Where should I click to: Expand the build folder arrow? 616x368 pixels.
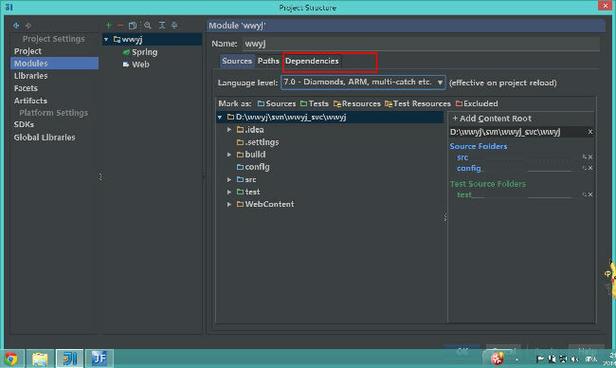[229, 155]
